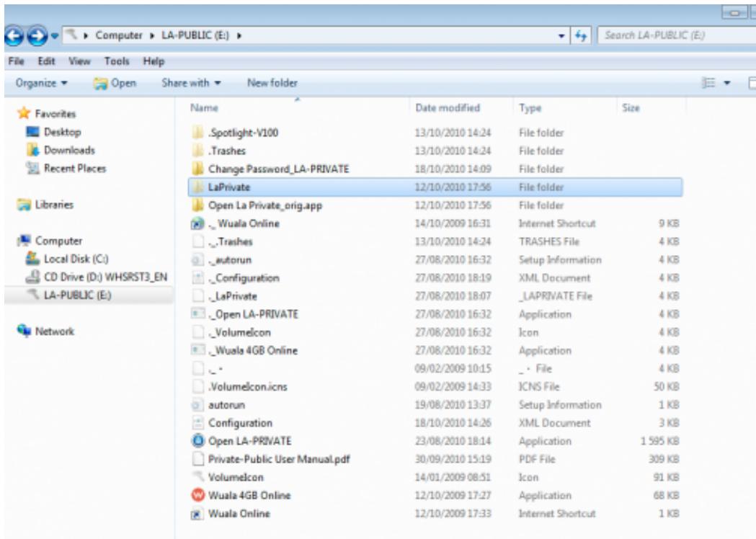This screenshot has width=756, height=539.
Task: Select Wuala Online internet shortcut icon
Action: [197, 514]
